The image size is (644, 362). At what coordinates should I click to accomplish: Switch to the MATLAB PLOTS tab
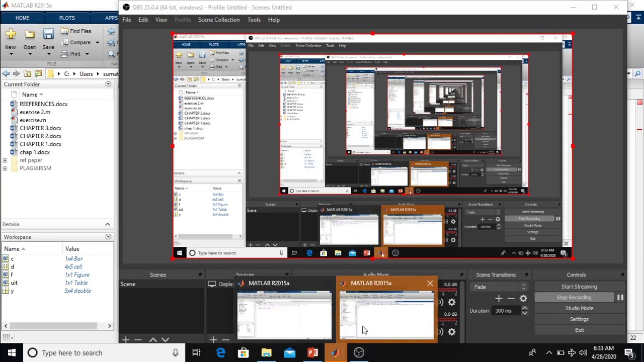click(67, 18)
